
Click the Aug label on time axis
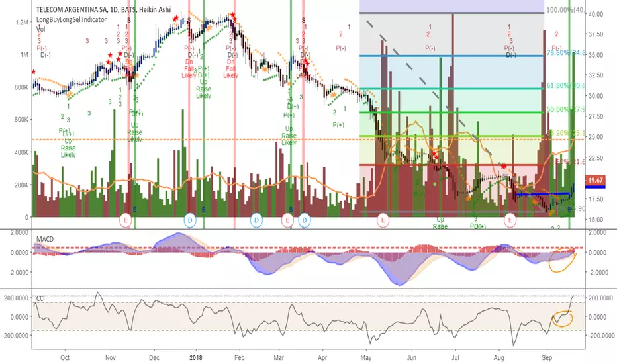tap(499, 357)
